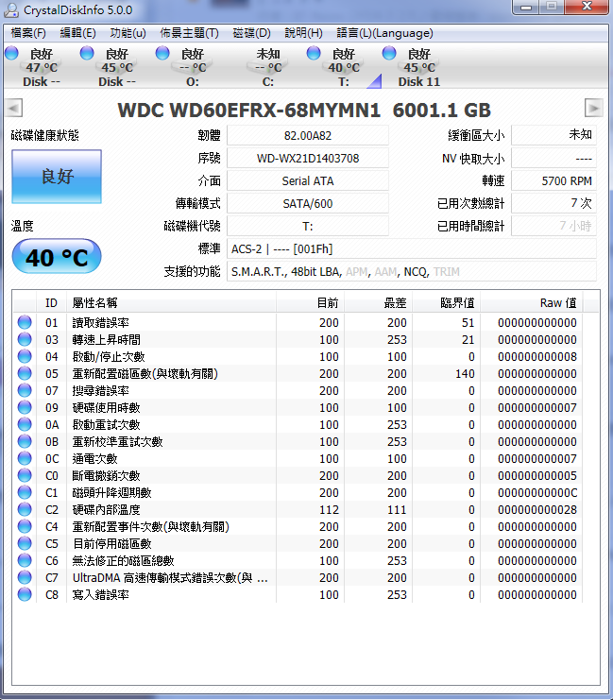Click status icon for C4 重新配置事件次數
Viewport: 613px width, 700px height.
(x=25, y=526)
